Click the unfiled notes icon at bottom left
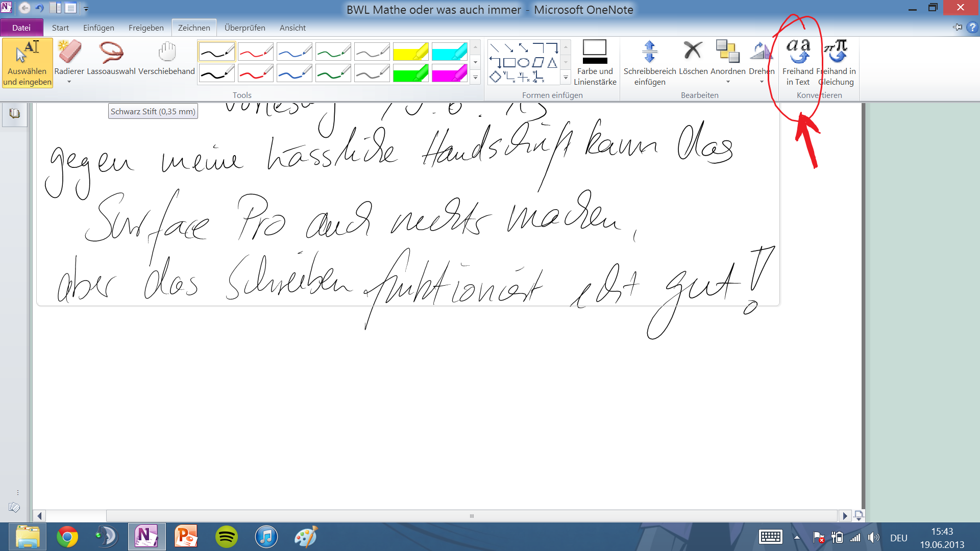This screenshot has width=980, height=551. [14, 507]
